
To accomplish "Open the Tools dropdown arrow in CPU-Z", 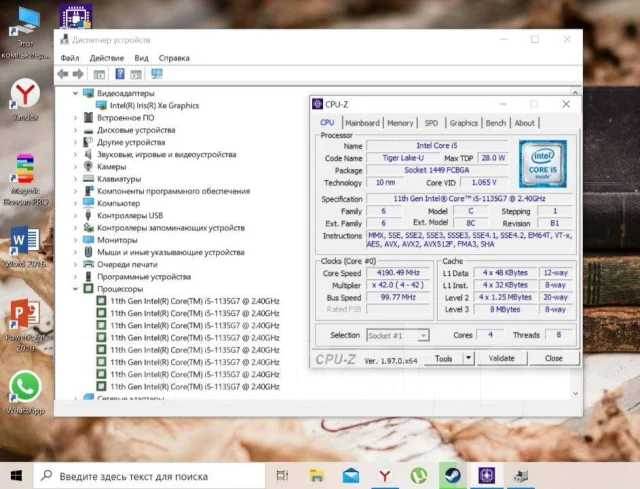I will (x=469, y=358).
